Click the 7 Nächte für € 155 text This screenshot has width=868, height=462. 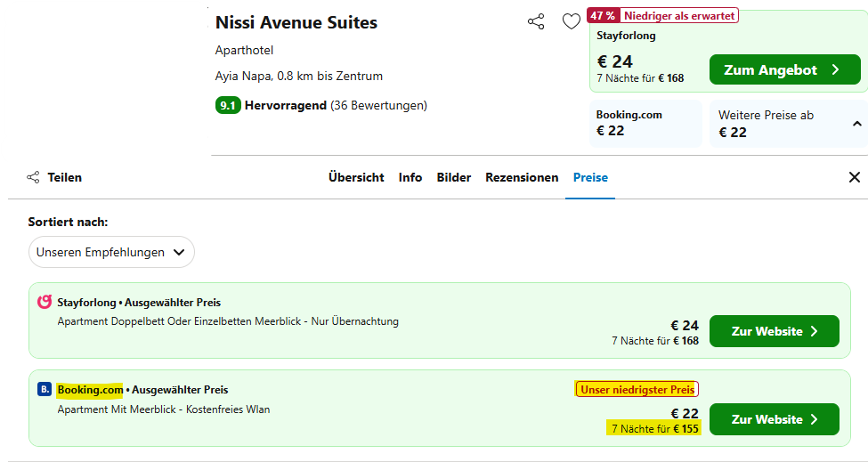point(655,429)
